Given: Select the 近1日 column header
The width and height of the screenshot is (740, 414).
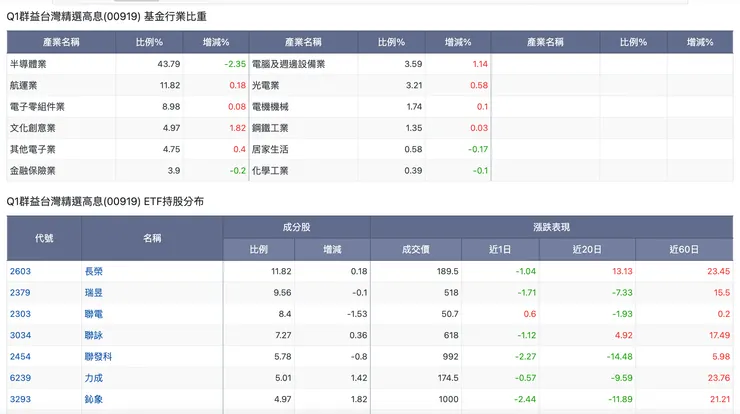Looking at the screenshot, I should [x=500, y=249].
